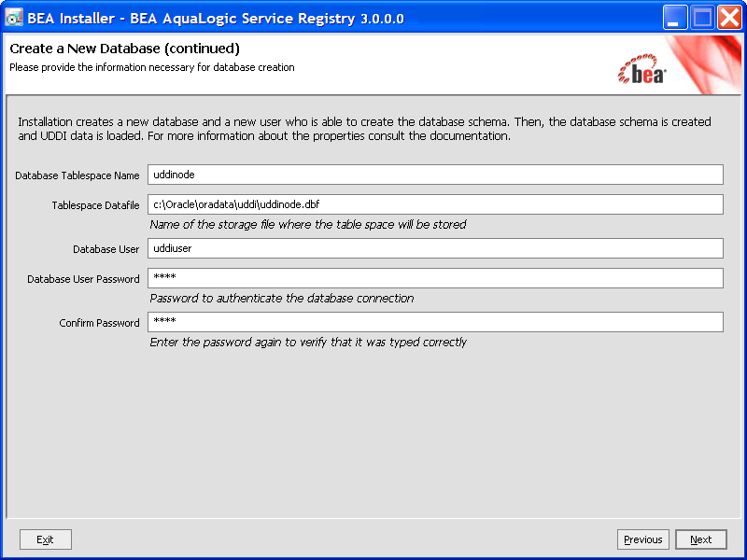Image resolution: width=747 pixels, height=560 pixels.
Task: Click the 'Installation creates a new database' paragraph
Action: pyautogui.click(x=364, y=129)
